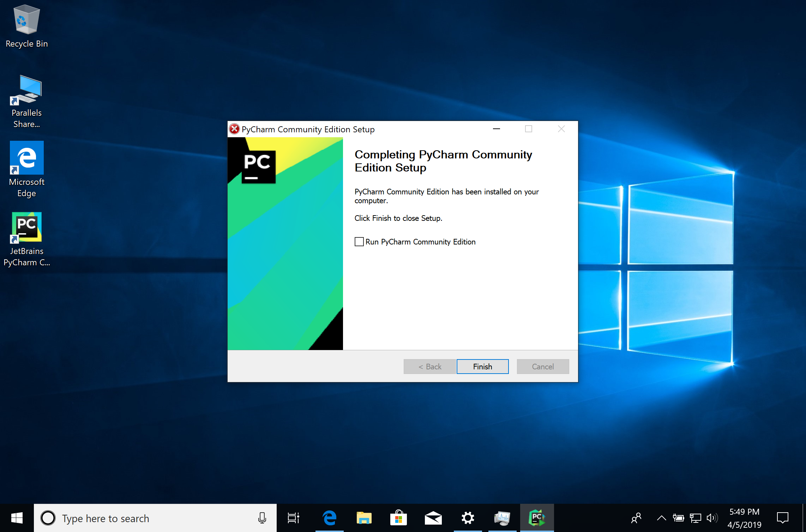This screenshot has height=532, width=806.
Task: Click the PC logo in Setup banner
Action: coord(259,167)
